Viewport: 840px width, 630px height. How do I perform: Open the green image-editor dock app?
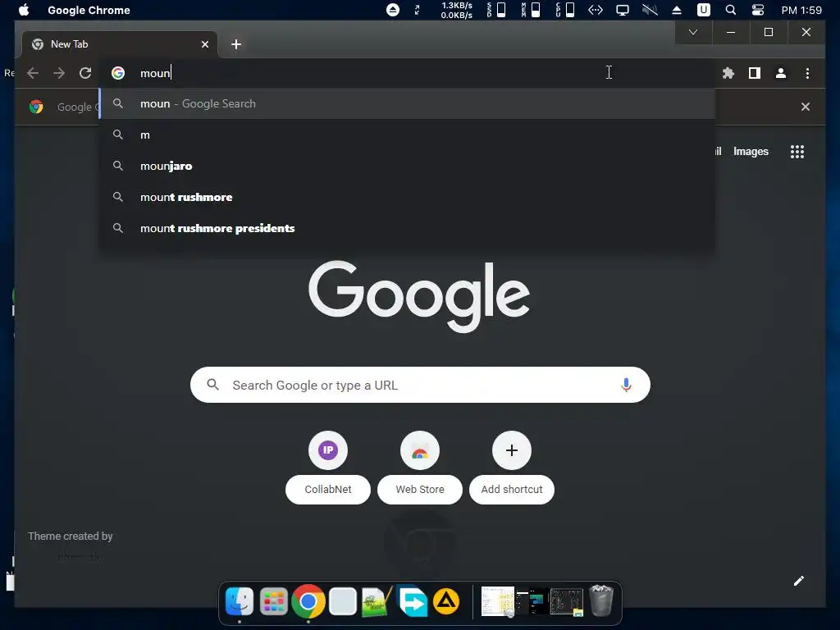coord(377,601)
